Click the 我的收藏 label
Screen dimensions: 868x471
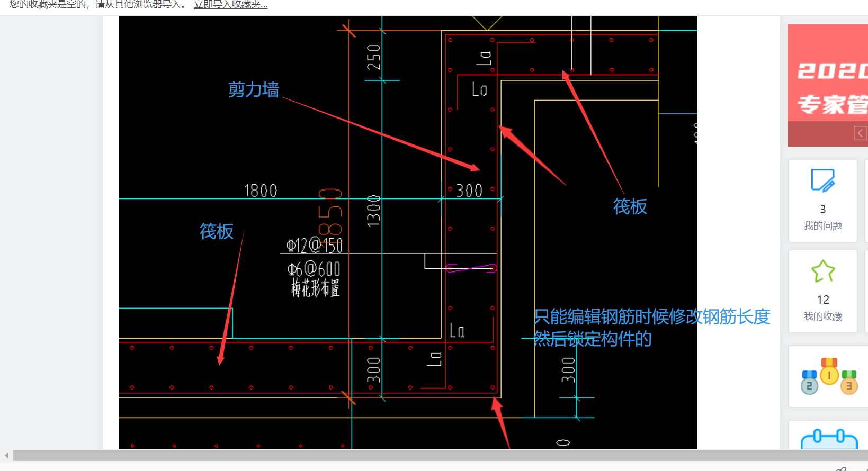tap(823, 316)
